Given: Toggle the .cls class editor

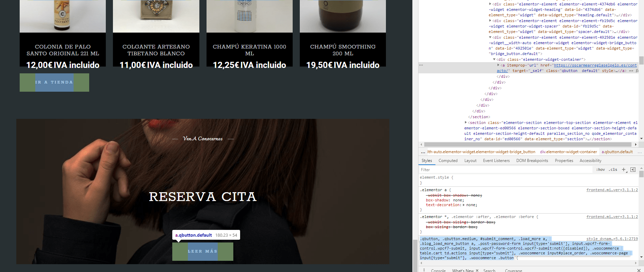Looking at the screenshot, I should point(613,169).
